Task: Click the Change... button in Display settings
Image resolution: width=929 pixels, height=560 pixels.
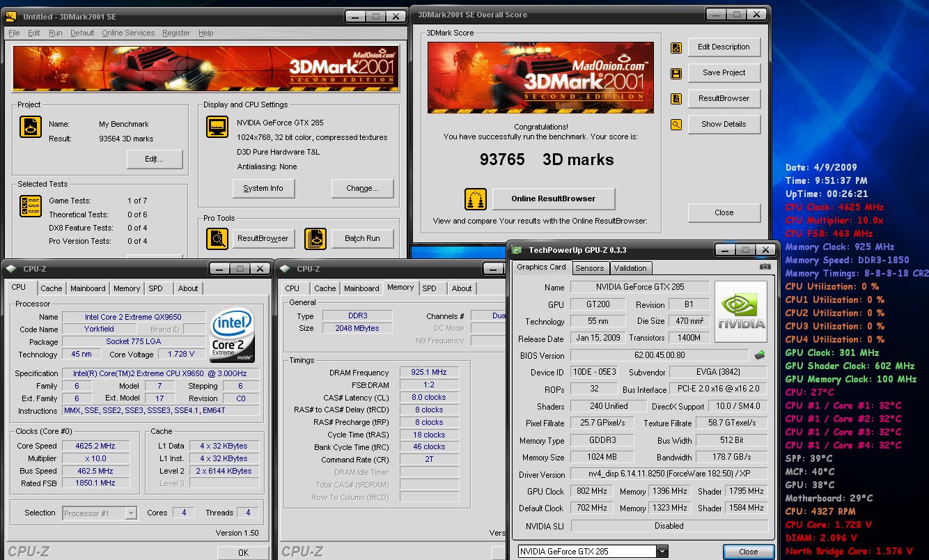Action: 363,188
